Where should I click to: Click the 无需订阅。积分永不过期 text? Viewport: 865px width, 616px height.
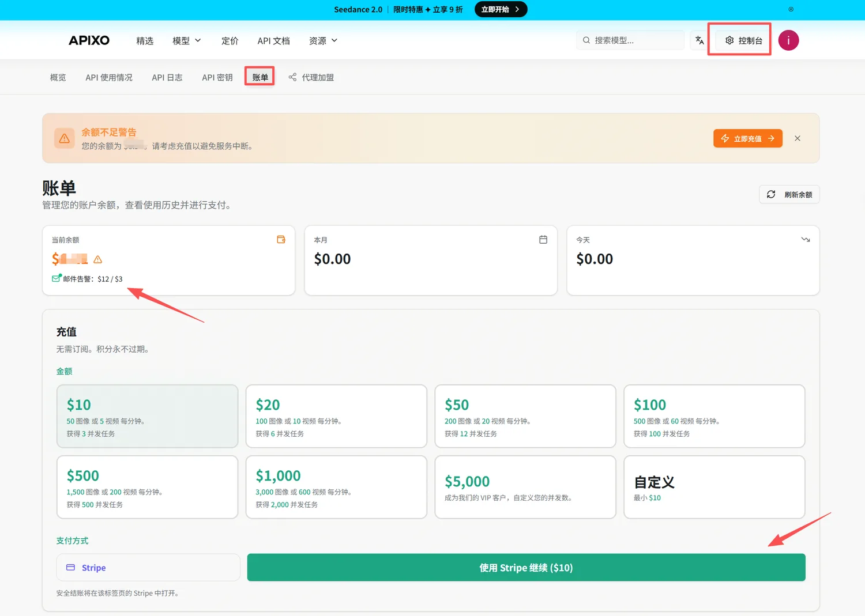coord(104,349)
